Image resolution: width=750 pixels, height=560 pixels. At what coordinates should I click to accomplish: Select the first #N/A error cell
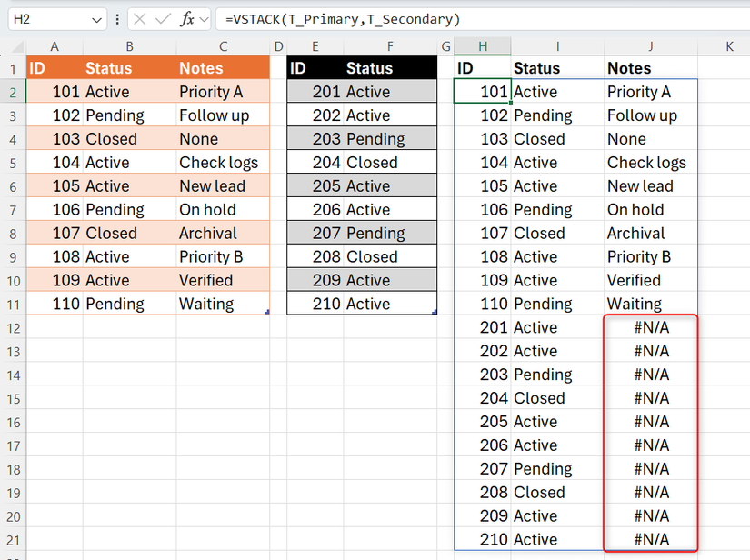point(650,327)
